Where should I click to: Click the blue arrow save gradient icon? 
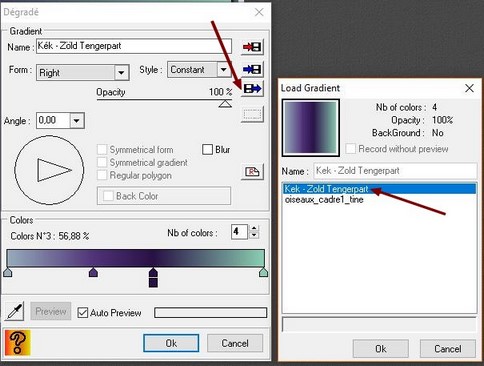pos(252,69)
